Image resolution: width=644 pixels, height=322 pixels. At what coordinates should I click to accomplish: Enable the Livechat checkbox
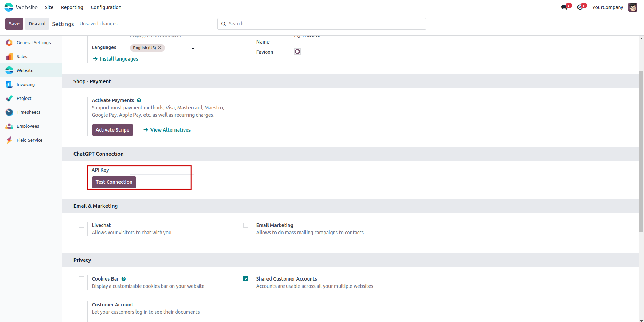(82, 225)
